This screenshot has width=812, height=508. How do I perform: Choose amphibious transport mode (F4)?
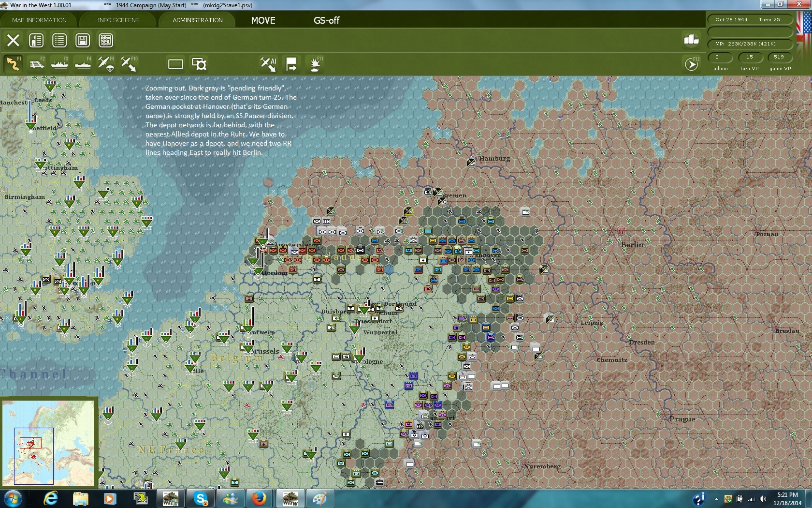click(83, 64)
